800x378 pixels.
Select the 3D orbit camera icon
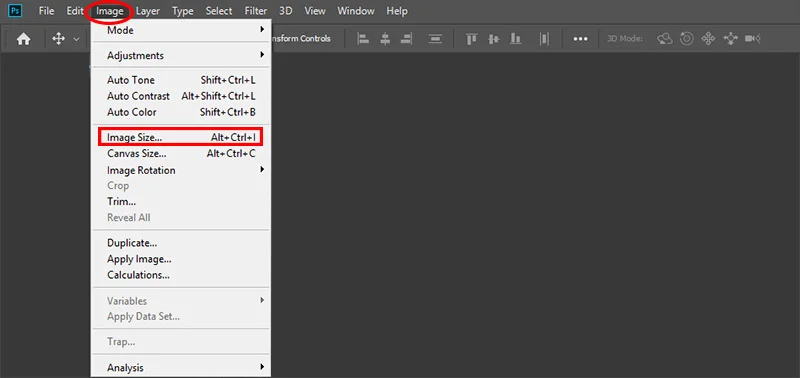665,39
